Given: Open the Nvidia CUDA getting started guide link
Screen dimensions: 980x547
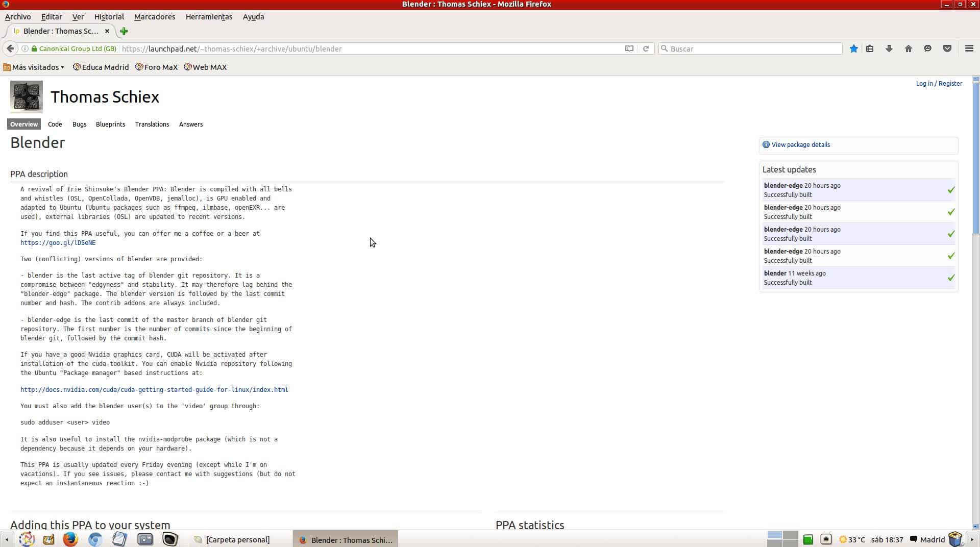Looking at the screenshot, I should coord(154,390).
